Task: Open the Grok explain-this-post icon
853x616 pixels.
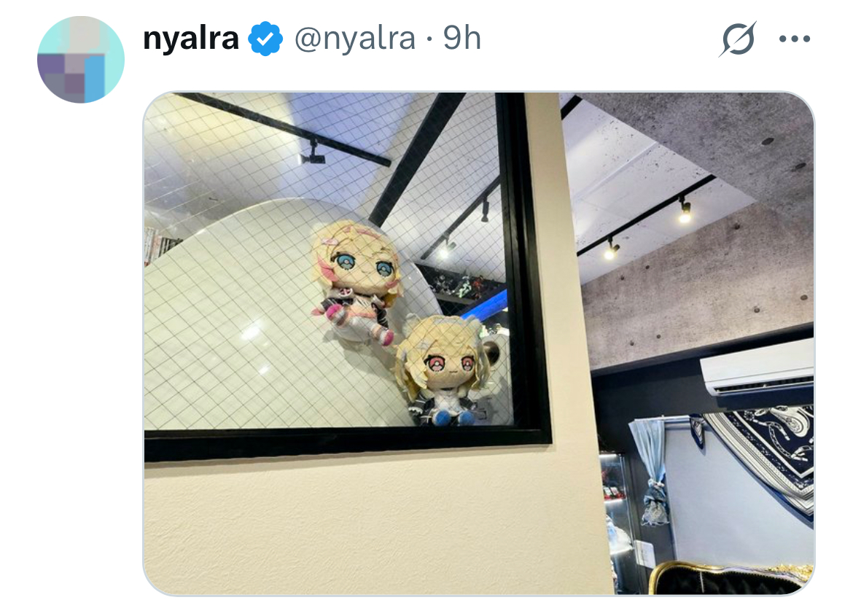Action: point(738,39)
